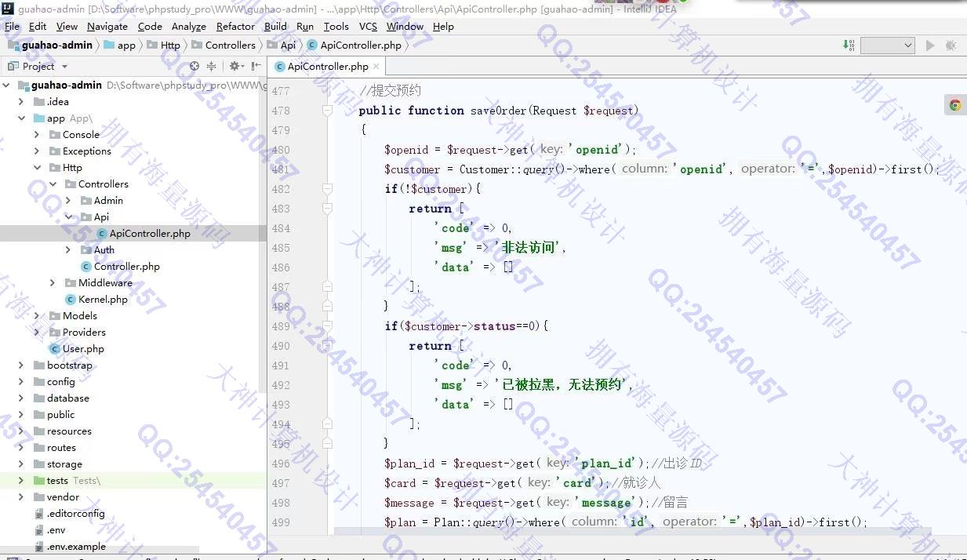The image size is (967, 560).
Task: Expand the Auth folder arrow
Action: pos(68,249)
